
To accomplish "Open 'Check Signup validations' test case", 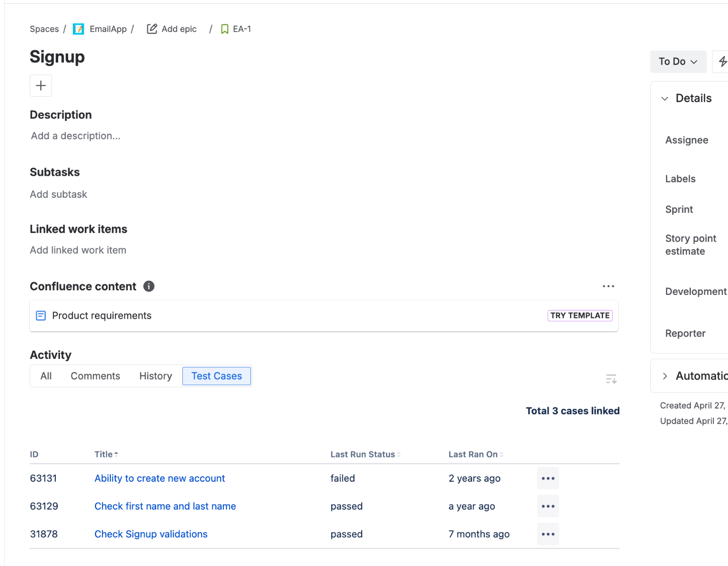I will 151,534.
